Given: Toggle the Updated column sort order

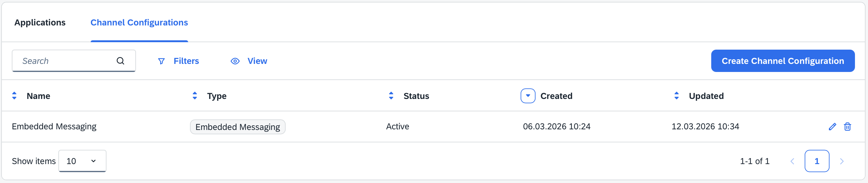Looking at the screenshot, I should point(676,96).
